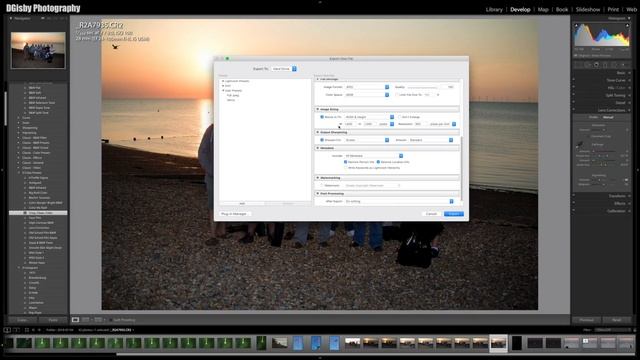
Task: Toggle Remove Person Info checkbox
Action: 346,162
